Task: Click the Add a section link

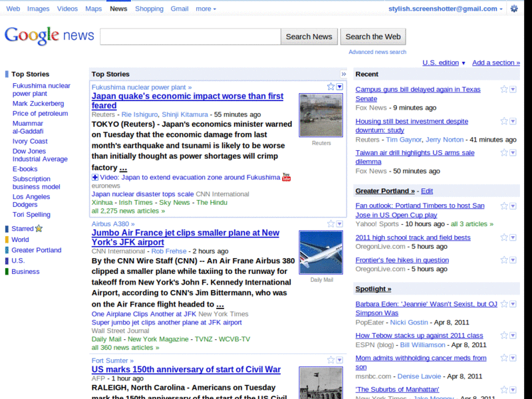Action: click(496, 63)
